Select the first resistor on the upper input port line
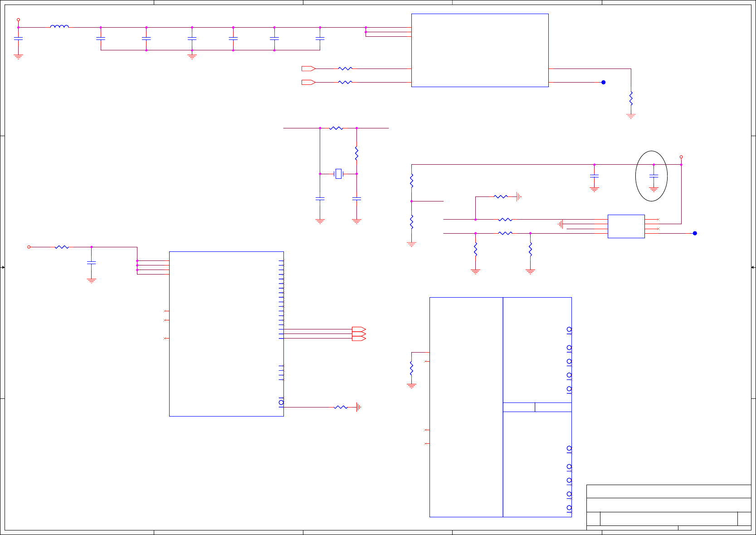Image resolution: width=756 pixels, height=535 pixels. coord(345,69)
